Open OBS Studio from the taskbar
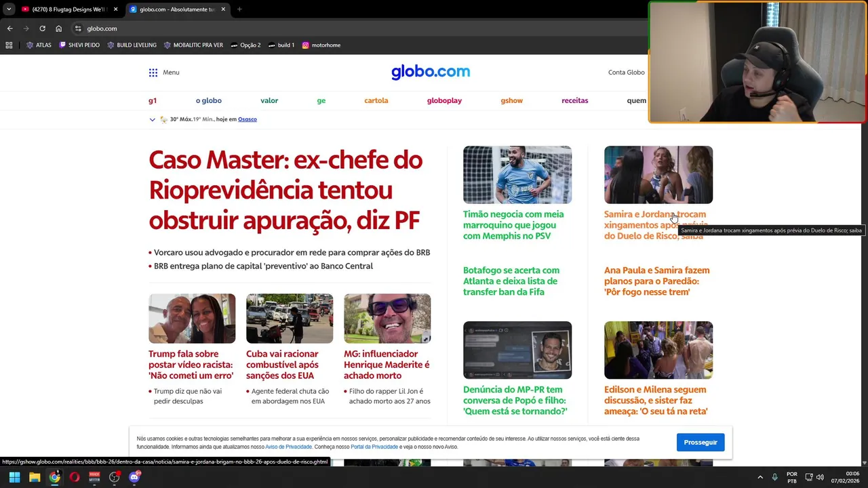This screenshot has height=488, width=868. [x=114, y=477]
